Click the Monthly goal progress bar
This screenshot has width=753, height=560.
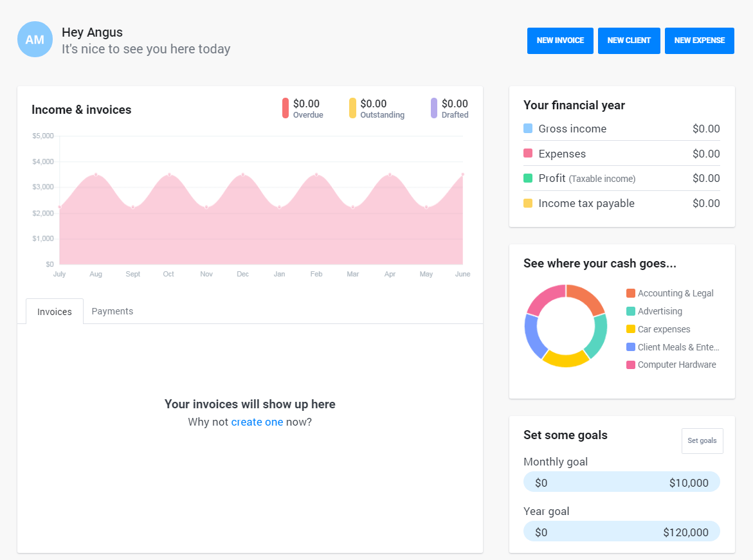[621, 482]
